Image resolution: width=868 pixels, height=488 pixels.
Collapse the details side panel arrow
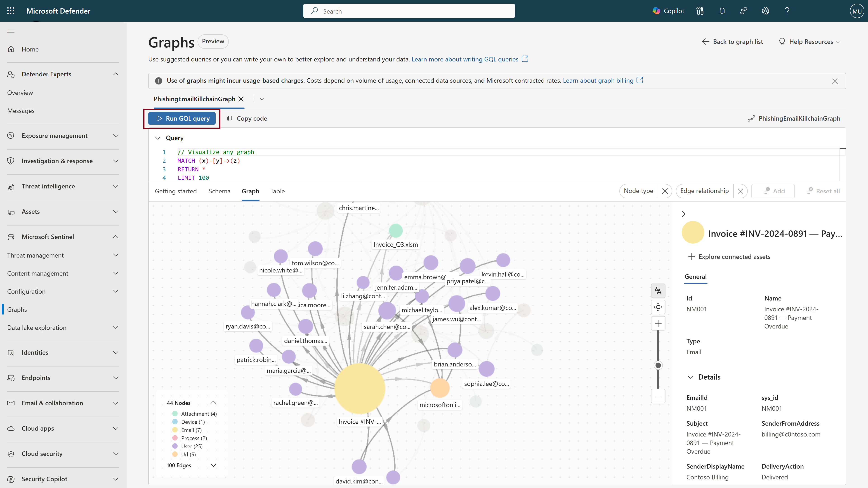tap(683, 214)
